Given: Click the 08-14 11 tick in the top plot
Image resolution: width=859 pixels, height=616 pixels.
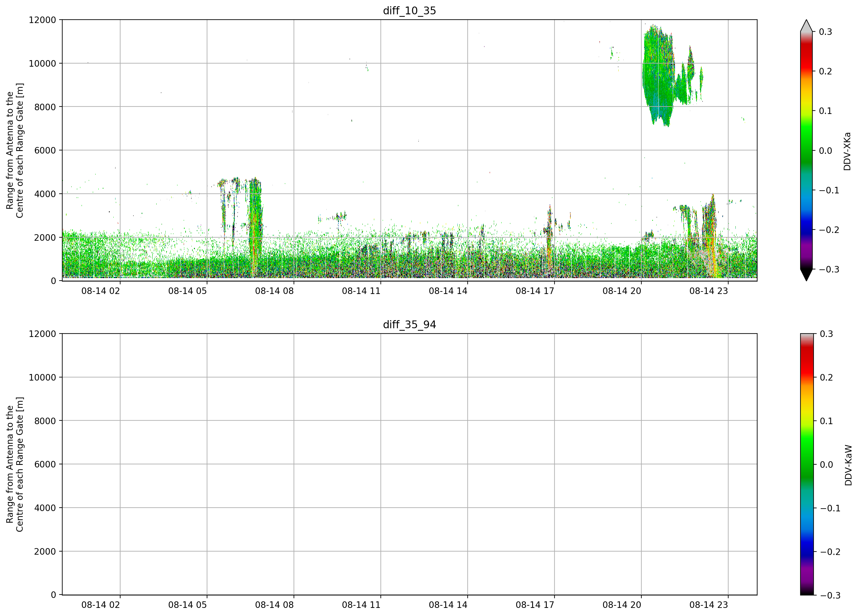Looking at the screenshot, I should [361, 291].
